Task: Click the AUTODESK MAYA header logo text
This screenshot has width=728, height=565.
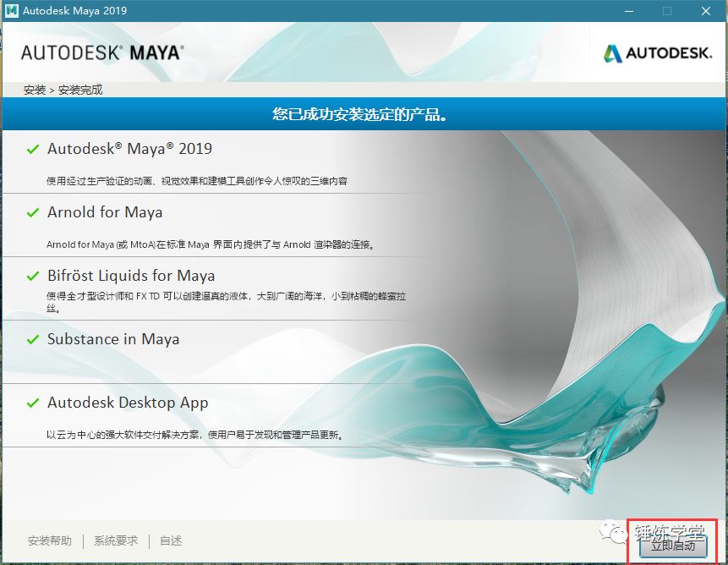Action: coord(101,52)
